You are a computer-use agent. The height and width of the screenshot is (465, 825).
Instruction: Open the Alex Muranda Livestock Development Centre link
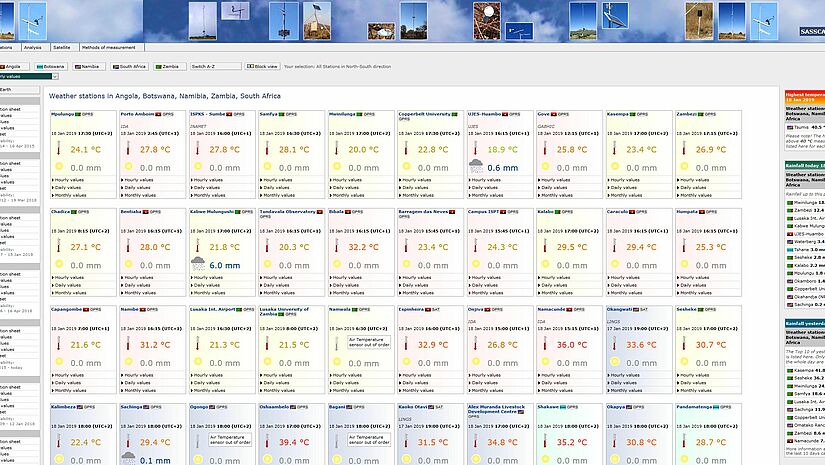[x=496, y=409]
